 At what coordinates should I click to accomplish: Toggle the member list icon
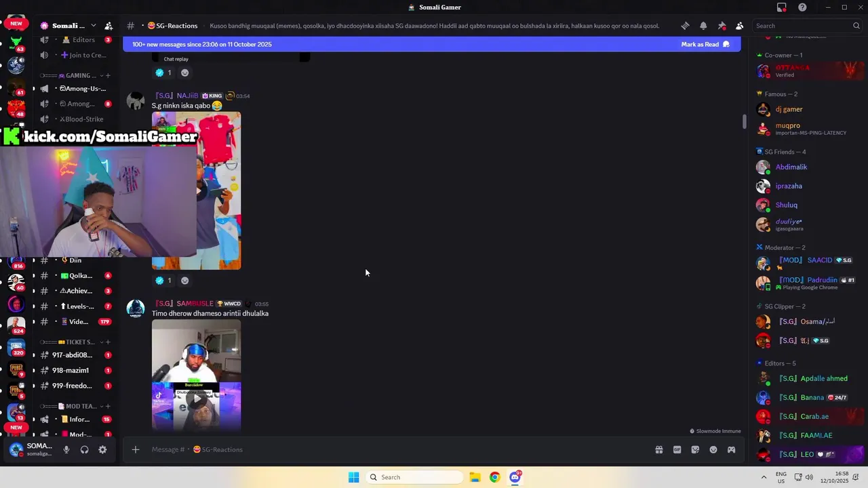(x=740, y=26)
